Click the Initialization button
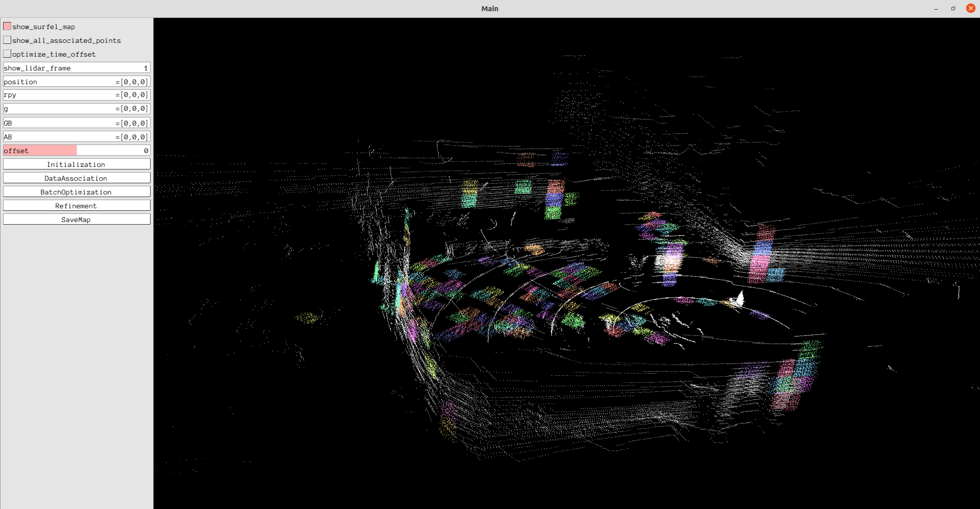Viewport: 980px width, 509px height. tap(77, 164)
